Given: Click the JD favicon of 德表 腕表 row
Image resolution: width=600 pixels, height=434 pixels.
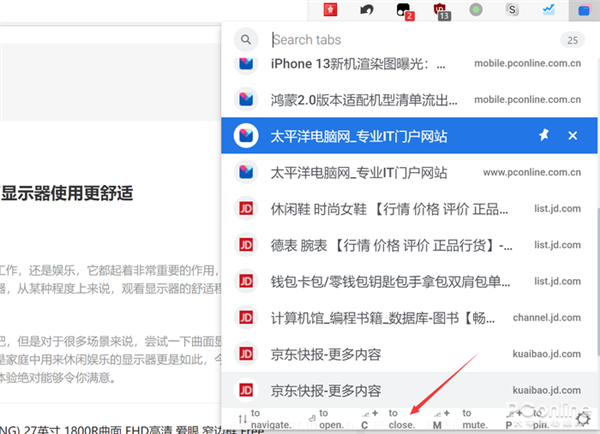Looking at the screenshot, I should [246, 245].
